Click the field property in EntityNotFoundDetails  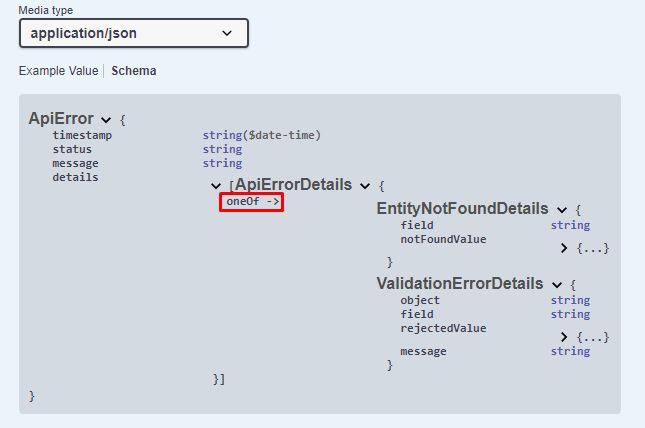[x=417, y=226]
